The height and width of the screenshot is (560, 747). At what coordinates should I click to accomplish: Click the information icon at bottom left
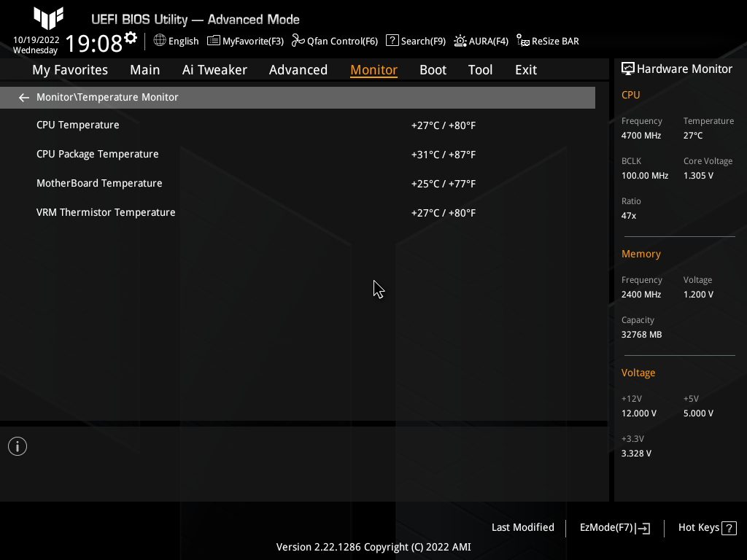[x=17, y=446]
